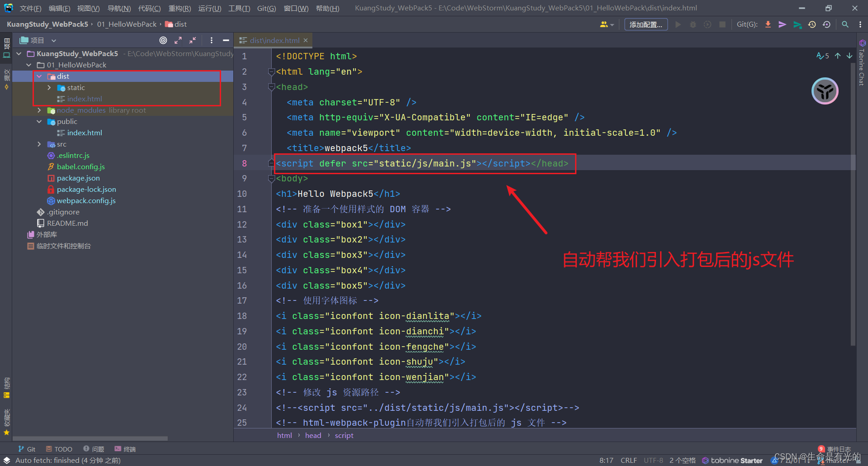Screen dimensions: 868x466
Task: Open the 文件(F) menu
Action: (30, 8)
